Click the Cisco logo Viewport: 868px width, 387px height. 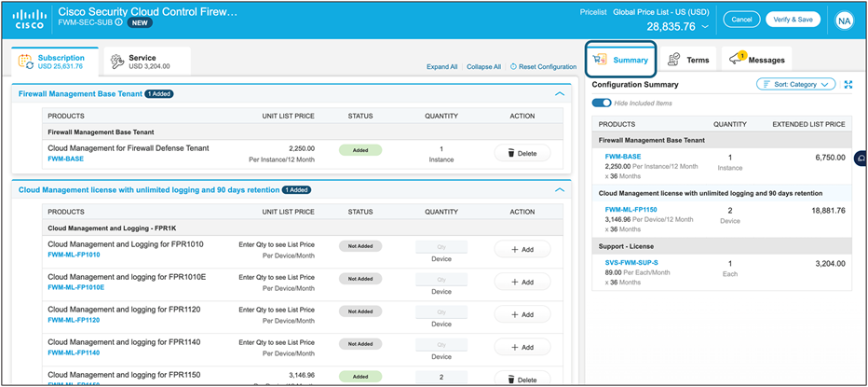[29, 20]
